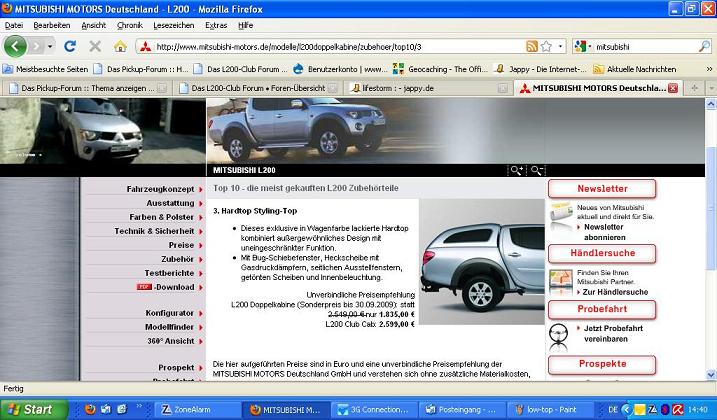Switch to the lifestorm jappy.de tab
717x420 pixels.
428,88
